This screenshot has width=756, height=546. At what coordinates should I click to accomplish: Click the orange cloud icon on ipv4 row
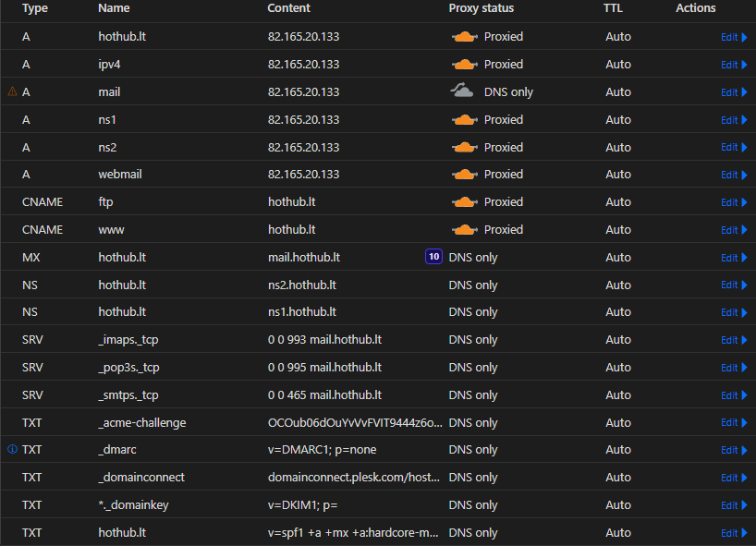click(464, 64)
